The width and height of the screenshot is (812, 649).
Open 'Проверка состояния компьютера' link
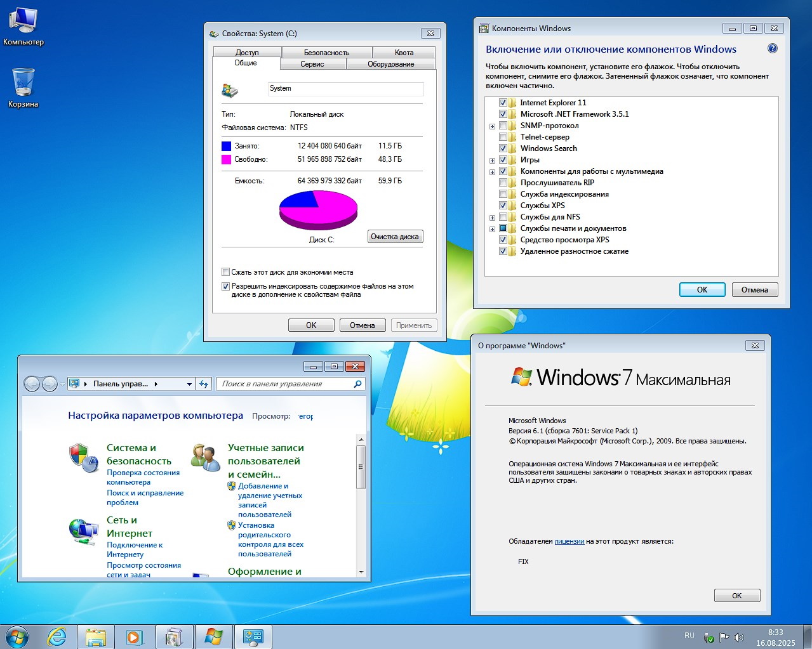(143, 478)
